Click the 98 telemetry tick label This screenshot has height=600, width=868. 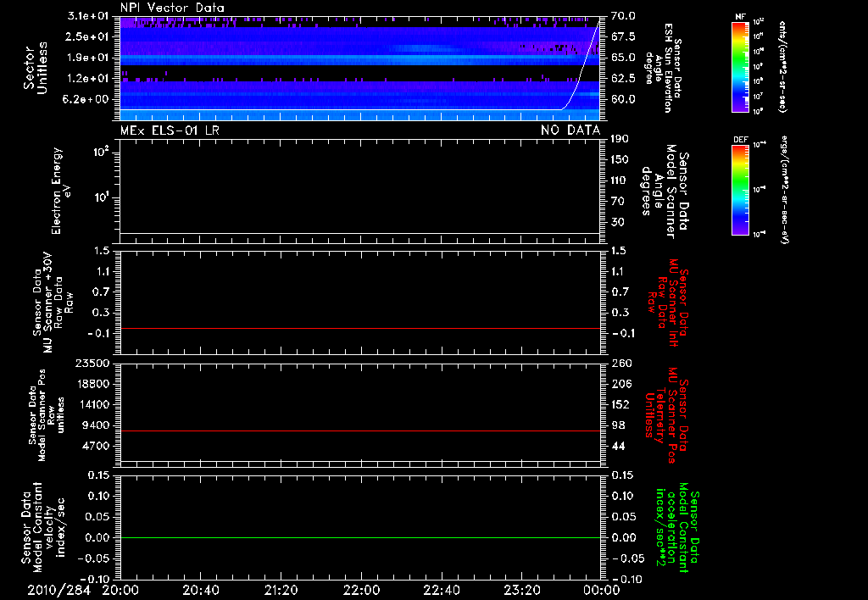618,425
